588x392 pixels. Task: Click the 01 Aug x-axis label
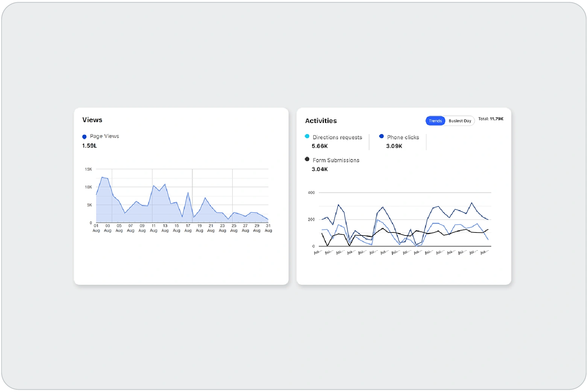pyautogui.click(x=96, y=228)
